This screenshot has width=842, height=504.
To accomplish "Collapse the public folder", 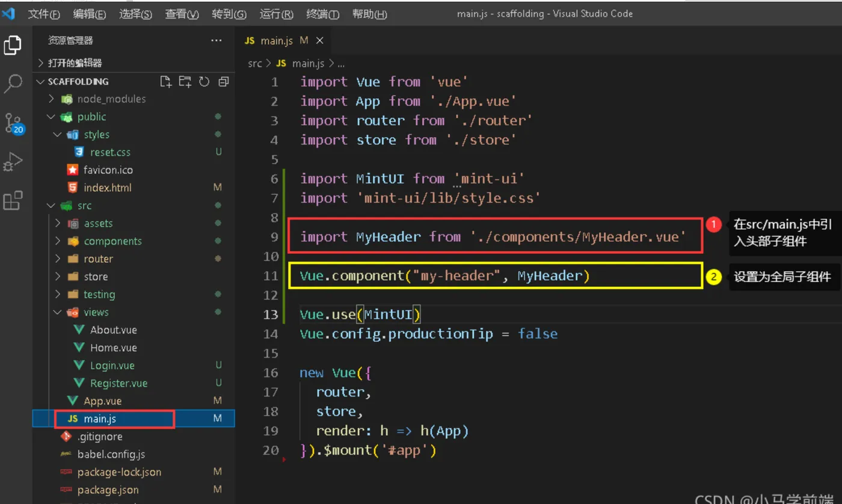I will click(51, 117).
